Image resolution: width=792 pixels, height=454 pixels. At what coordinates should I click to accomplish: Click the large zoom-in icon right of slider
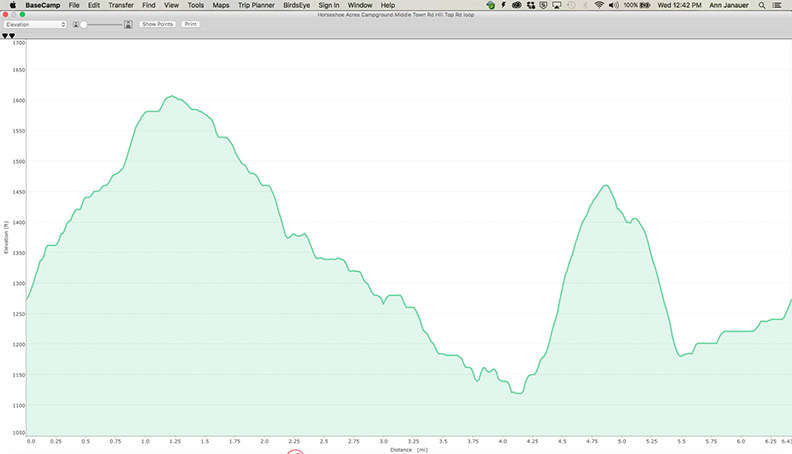coord(128,23)
